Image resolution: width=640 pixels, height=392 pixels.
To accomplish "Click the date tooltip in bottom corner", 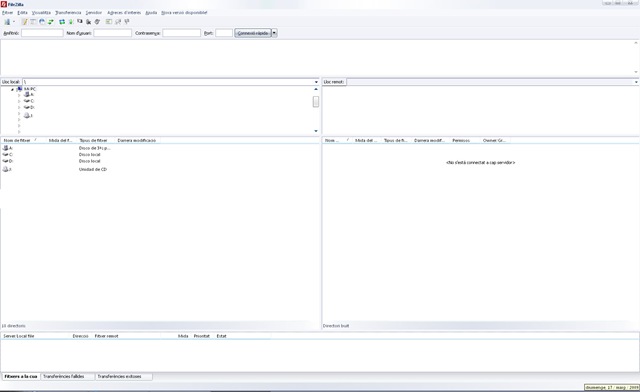I will [x=612, y=388].
